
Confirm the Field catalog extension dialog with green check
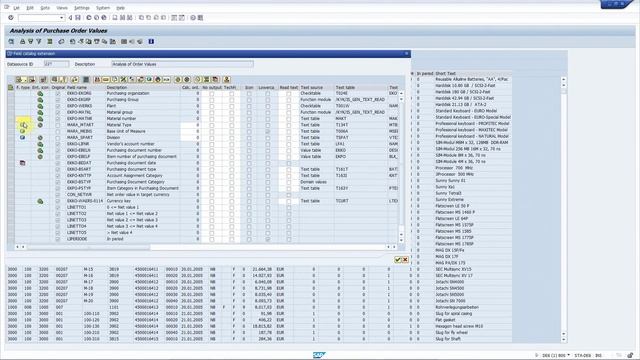click(x=398, y=260)
